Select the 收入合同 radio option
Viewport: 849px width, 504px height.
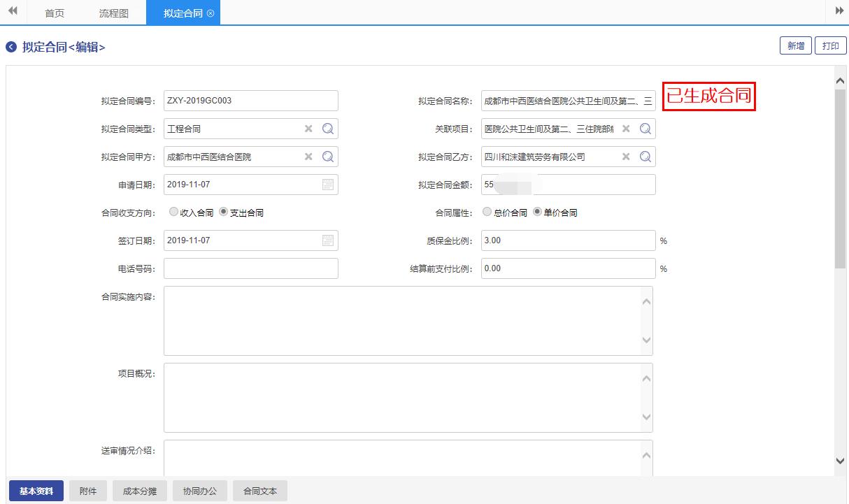pos(173,213)
